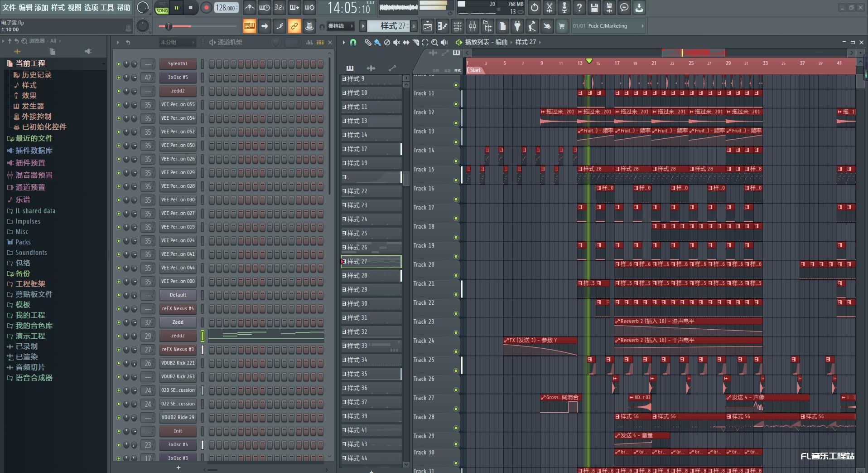Select the playlist pencil draw tool
The width and height of the screenshot is (868, 473).
coord(368,42)
